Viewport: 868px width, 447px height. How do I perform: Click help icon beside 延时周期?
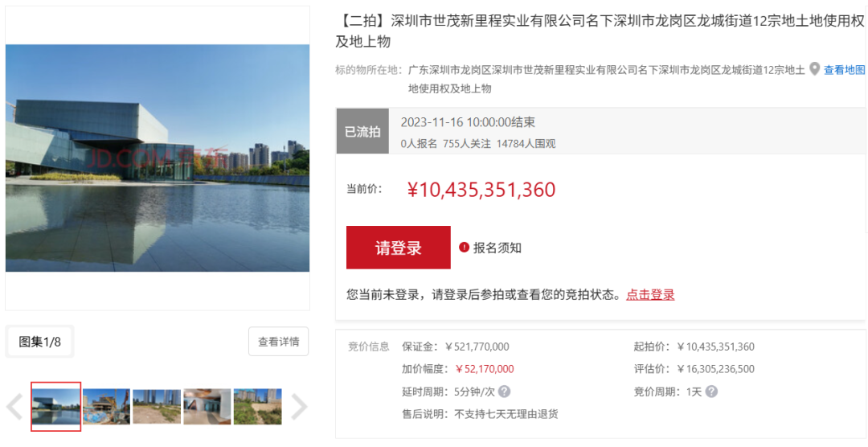pyautogui.click(x=504, y=392)
